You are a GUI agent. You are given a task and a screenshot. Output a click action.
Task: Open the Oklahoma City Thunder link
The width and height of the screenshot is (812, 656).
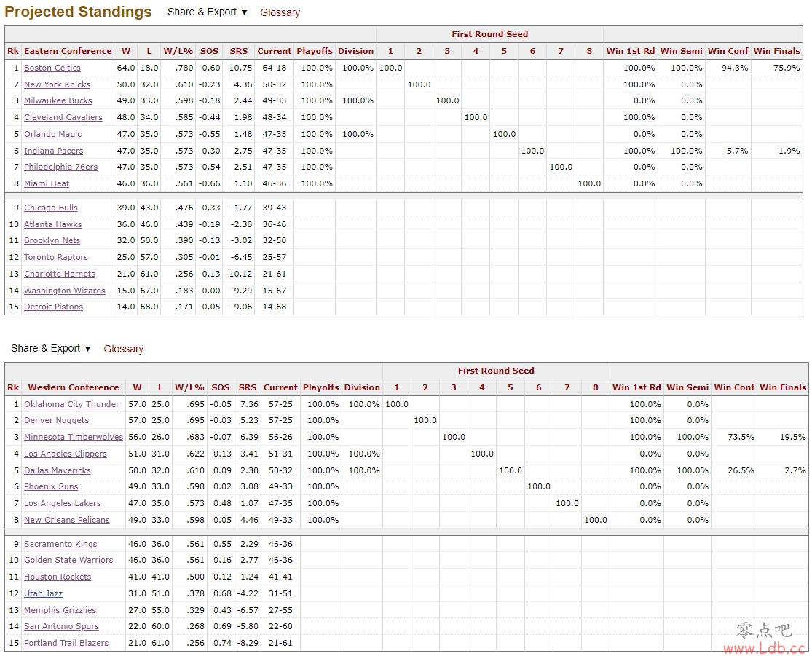tap(71, 404)
